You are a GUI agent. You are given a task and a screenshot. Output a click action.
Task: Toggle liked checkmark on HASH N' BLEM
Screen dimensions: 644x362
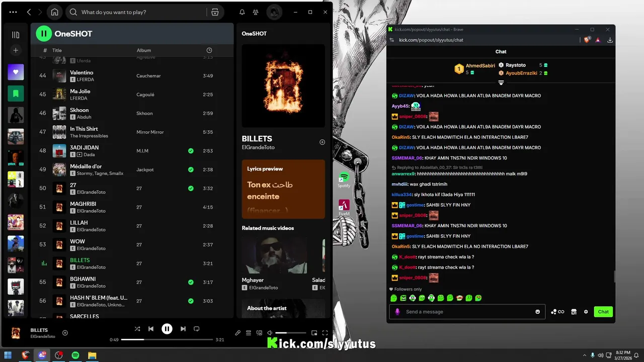coord(191,301)
